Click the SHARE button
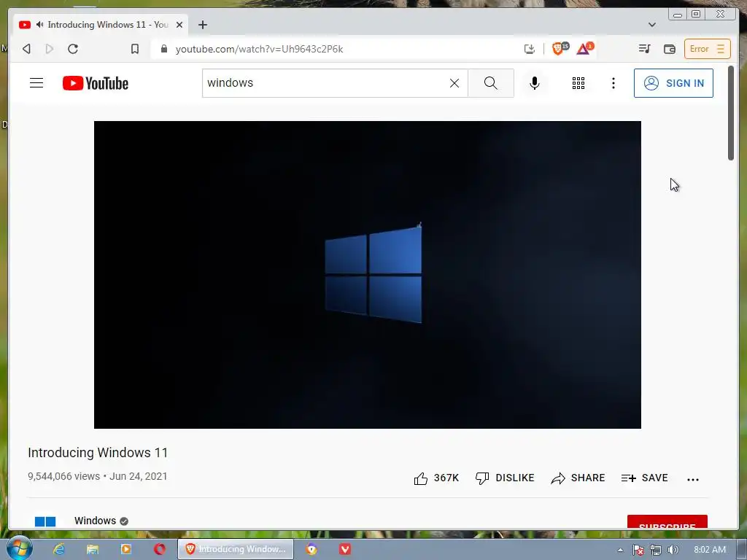The height and width of the screenshot is (560, 747). pyautogui.click(x=578, y=478)
